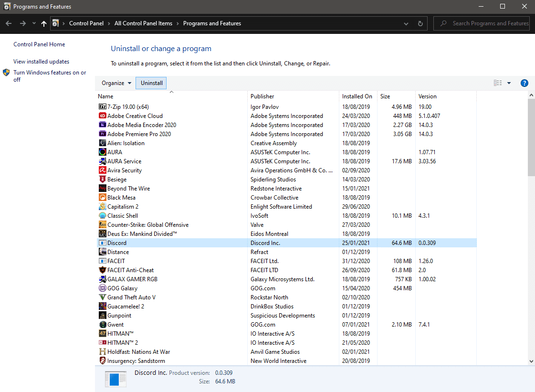Click the change view icon button
Screen dimensions: 535x392
(498, 83)
